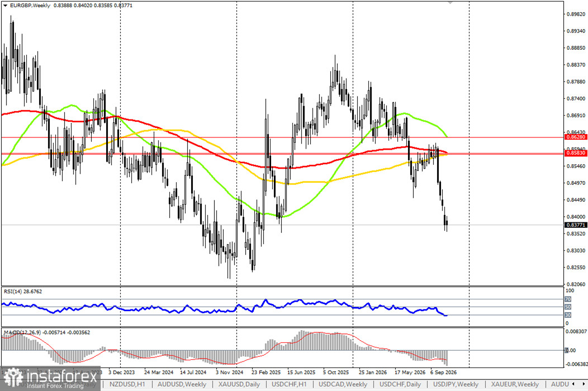Select the USDJPY,Weekly chart tab
This screenshot has height=391, width=588.
click(456, 384)
